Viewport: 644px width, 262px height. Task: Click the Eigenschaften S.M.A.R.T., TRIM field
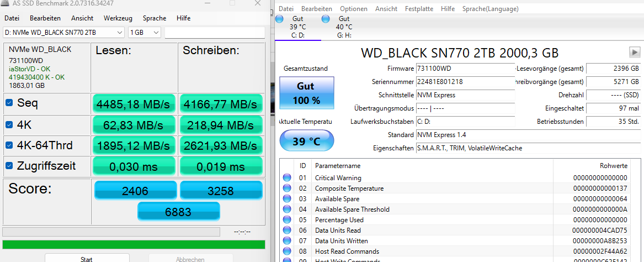528,148
